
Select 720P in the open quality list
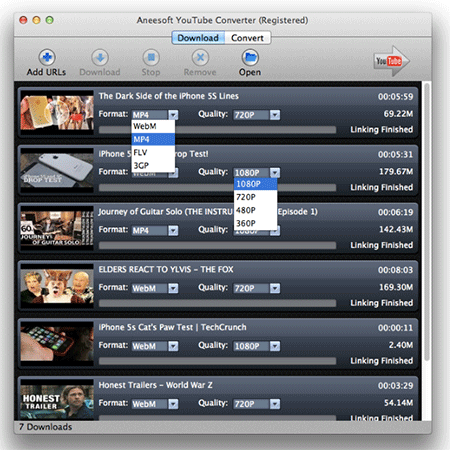tap(255, 197)
